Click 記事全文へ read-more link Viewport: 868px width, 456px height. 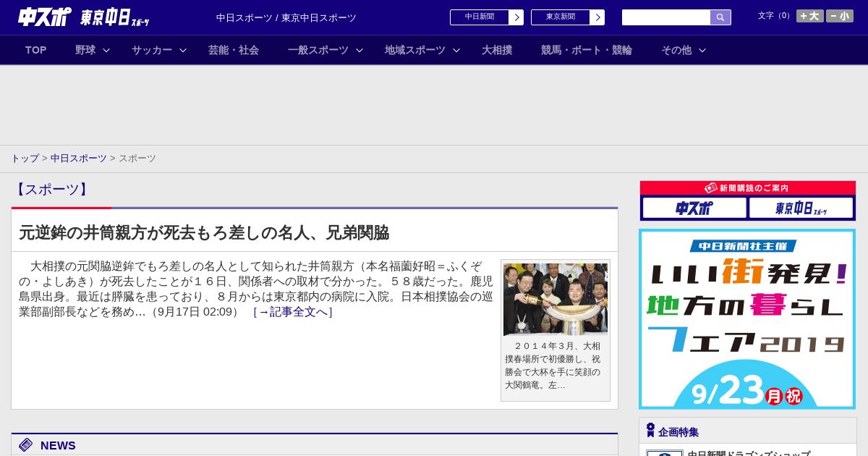pos(293,312)
